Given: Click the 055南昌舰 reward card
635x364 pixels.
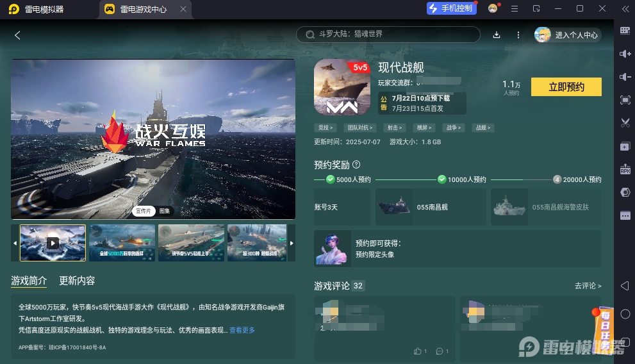Looking at the screenshot, I should coord(431,207).
